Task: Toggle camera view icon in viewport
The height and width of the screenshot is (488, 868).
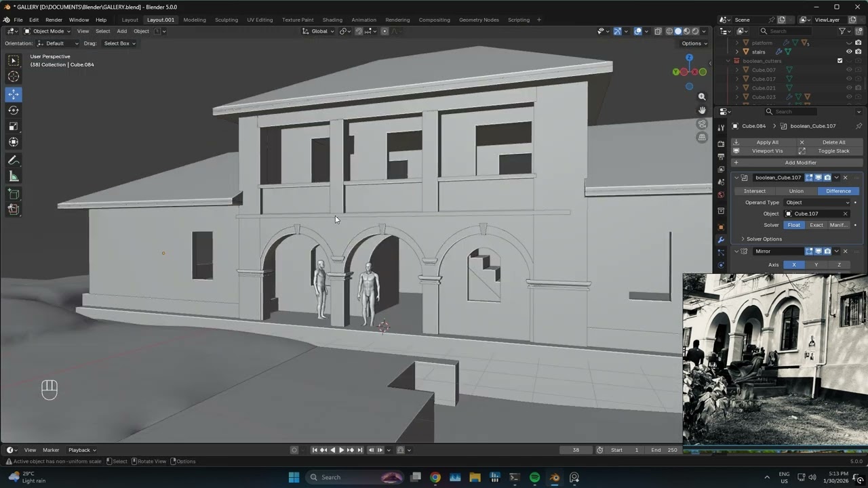Action: 702,124
